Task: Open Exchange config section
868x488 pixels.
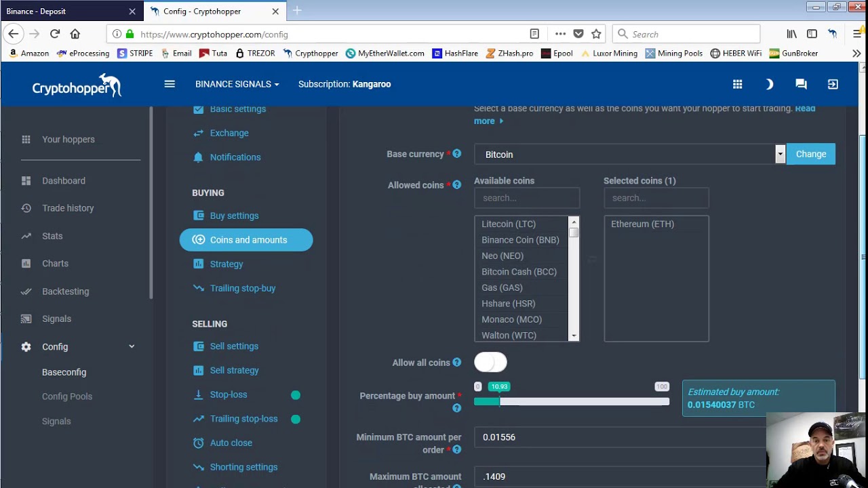Action: click(229, 133)
